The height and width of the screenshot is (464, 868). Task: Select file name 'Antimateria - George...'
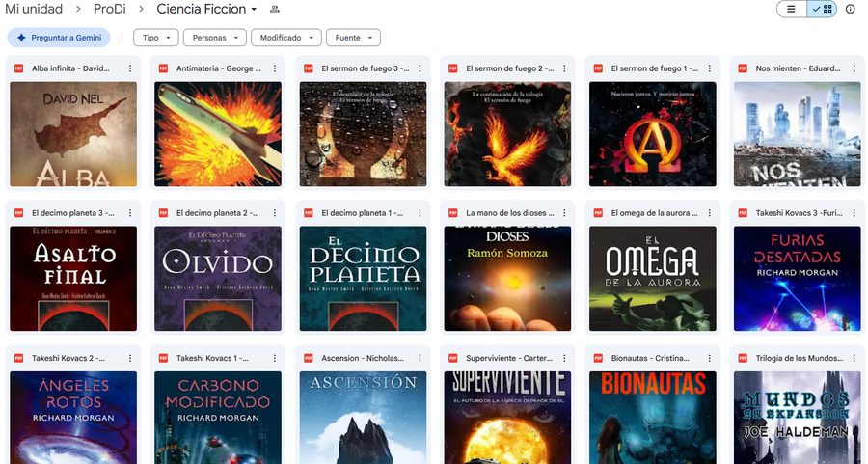(219, 68)
